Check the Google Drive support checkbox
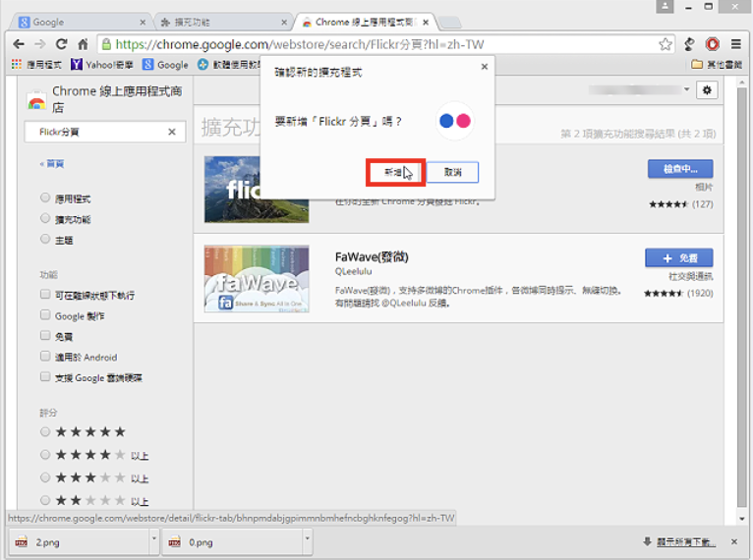The image size is (753, 560). pyautogui.click(x=45, y=376)
